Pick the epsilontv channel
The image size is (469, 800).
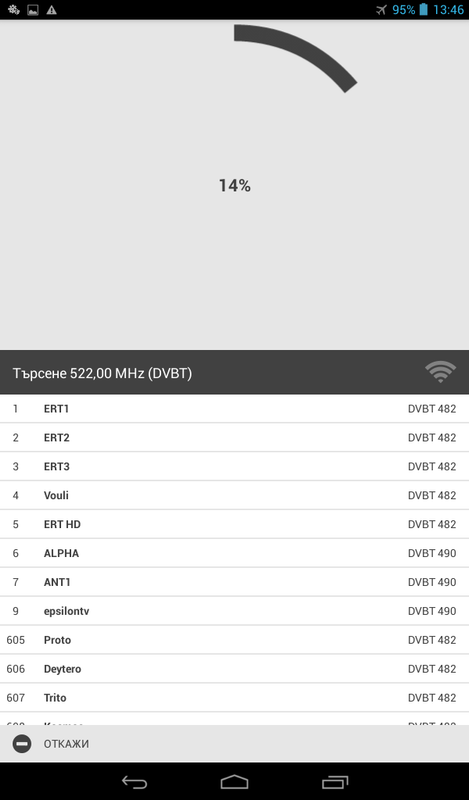coord(234,611)
